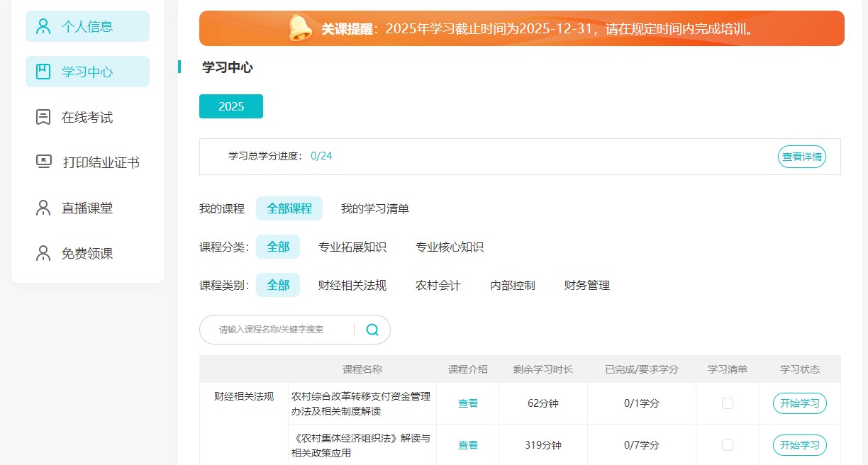This screenshot has width=868, height=465.
Task: Switch to 我的学习清单 tab
Action: pyautogui.click(x=374, y=208)
